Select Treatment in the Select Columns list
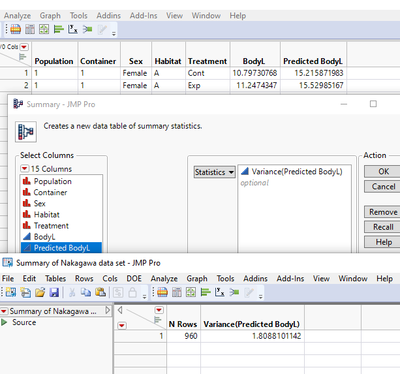400x374 pixels. pyautogui.click(x=62, y=226)
